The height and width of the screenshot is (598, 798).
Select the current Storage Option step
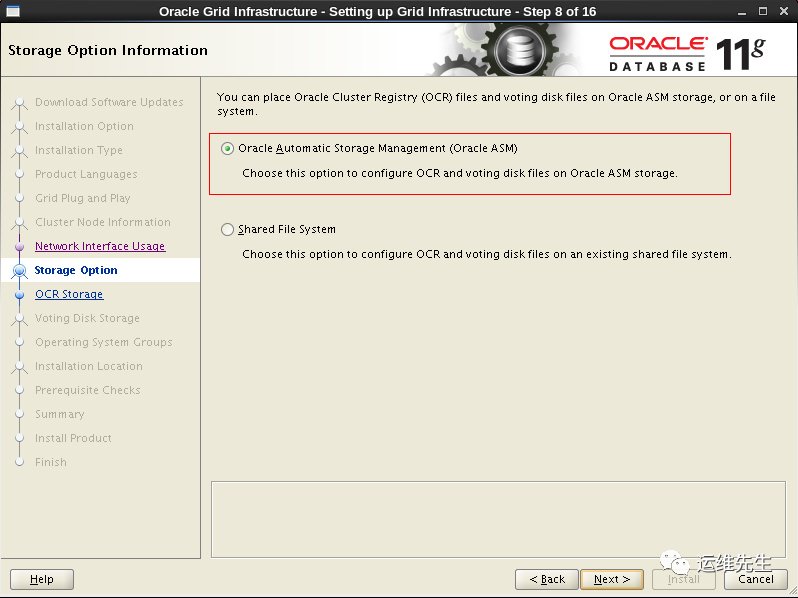(x=76, y=270)
